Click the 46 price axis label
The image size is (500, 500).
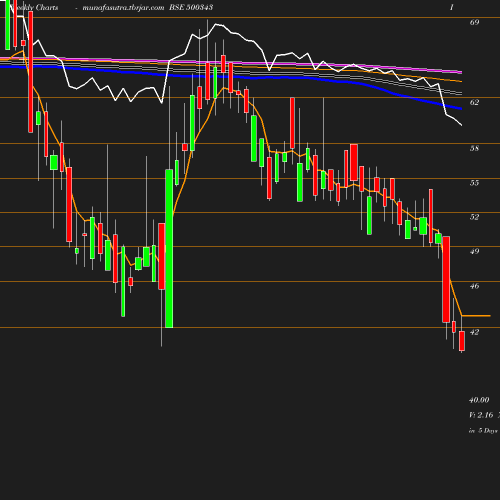coord(474,286)
